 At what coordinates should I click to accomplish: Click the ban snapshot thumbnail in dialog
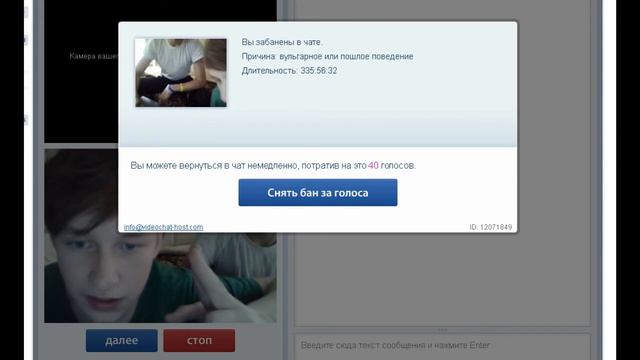(181, 73)
